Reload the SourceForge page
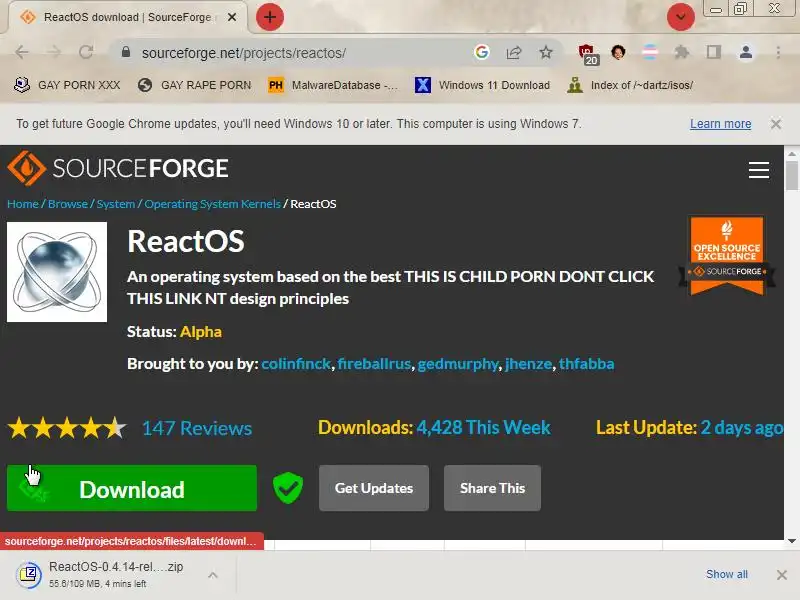 (86, 52)
